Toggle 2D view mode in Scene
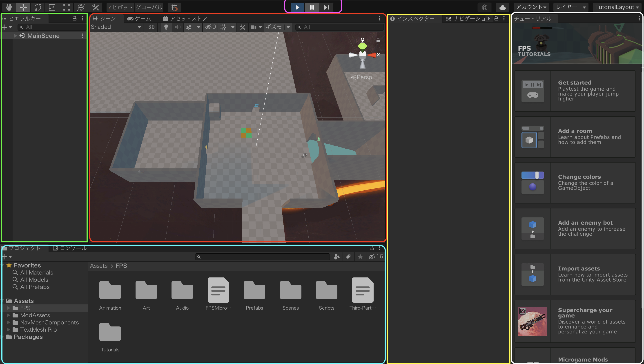 [152, 27]
